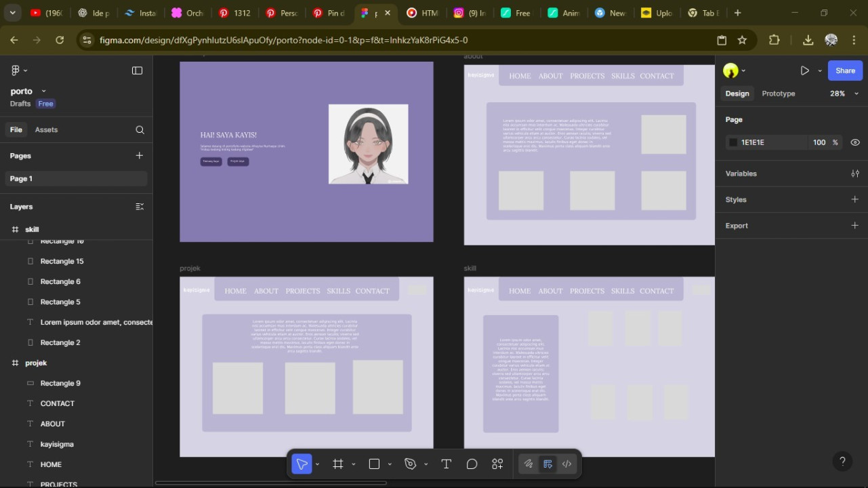Viewport: 868px width, 488px height.
Task: Select the Text tool
Action: [x=446, y=464]
